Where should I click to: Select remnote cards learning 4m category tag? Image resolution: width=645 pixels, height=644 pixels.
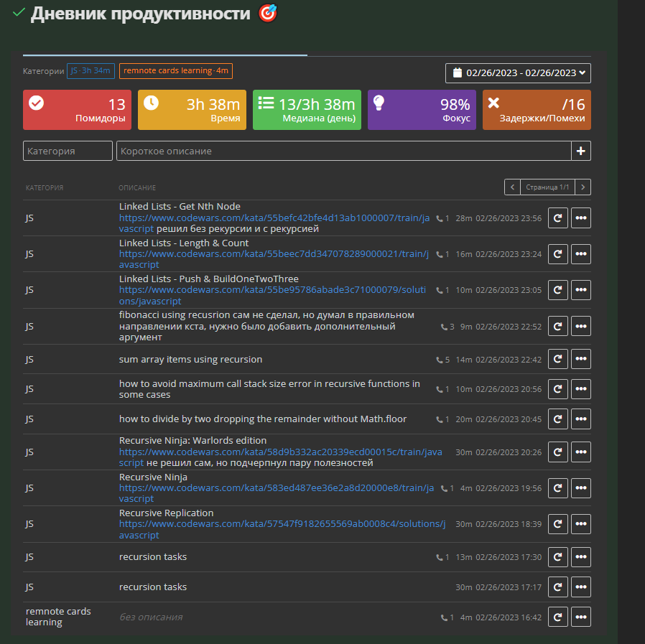point(175,70)
